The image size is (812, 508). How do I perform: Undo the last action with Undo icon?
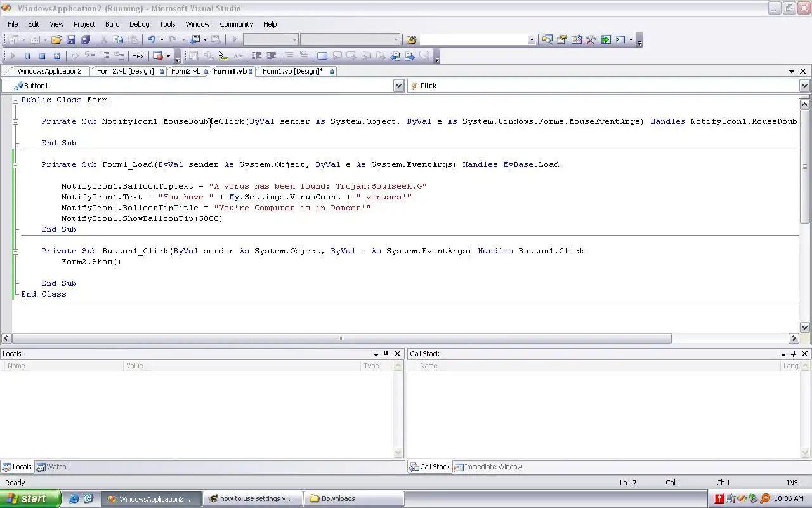tap(152, 39)
